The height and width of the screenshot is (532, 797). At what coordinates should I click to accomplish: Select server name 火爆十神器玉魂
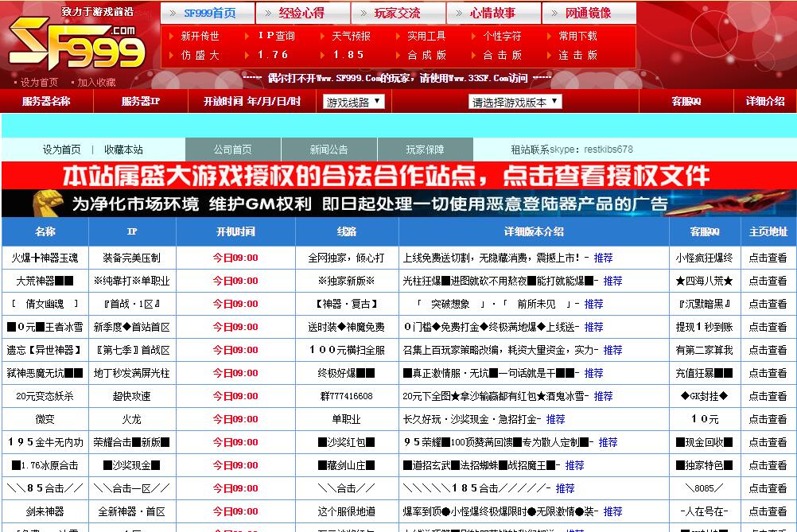45,258
